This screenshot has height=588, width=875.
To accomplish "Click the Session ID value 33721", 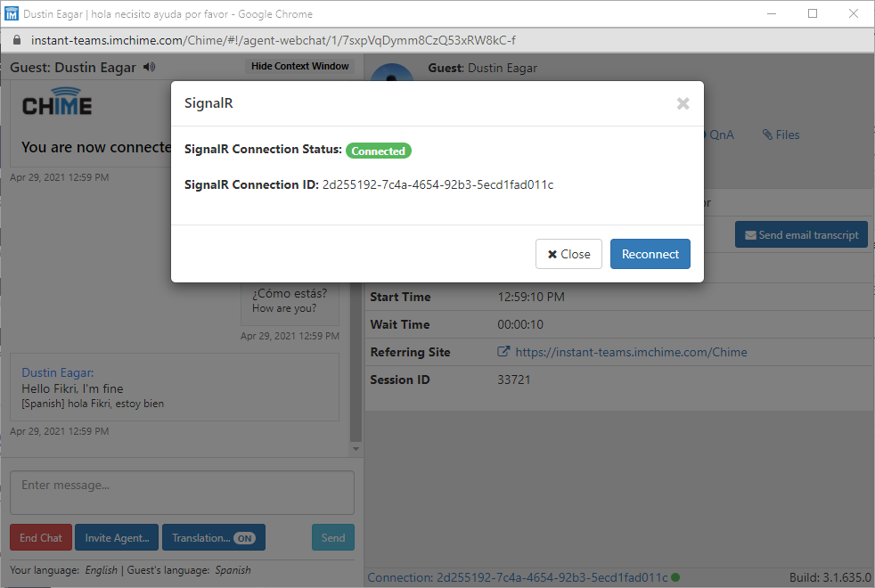I will pos(514,380).
